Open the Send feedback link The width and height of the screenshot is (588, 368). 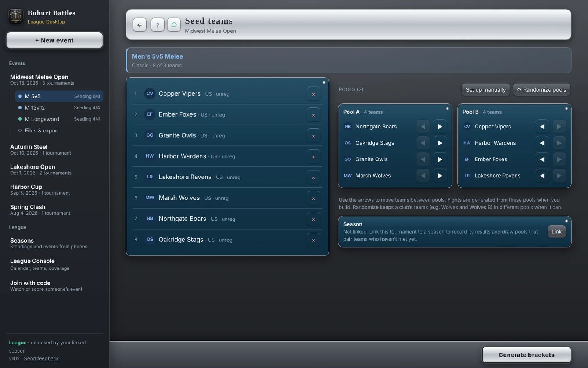click(x=41, y=358)
